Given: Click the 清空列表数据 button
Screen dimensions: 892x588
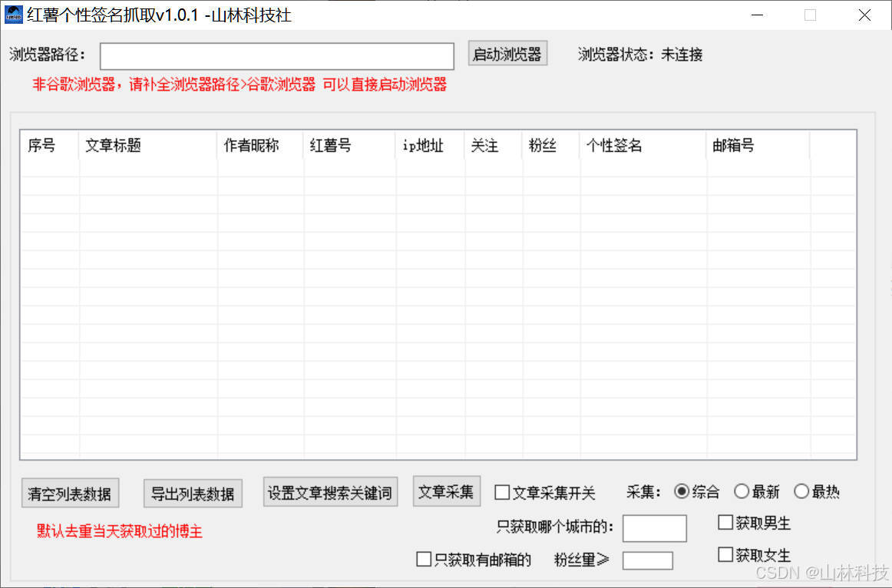Looking at the screenshot, I should pos(70,493).
